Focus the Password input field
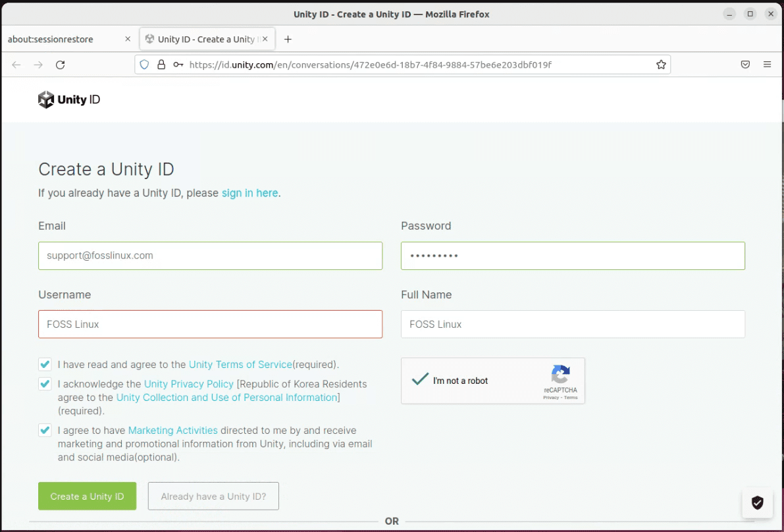784x532 pixels. pos(573,255)
